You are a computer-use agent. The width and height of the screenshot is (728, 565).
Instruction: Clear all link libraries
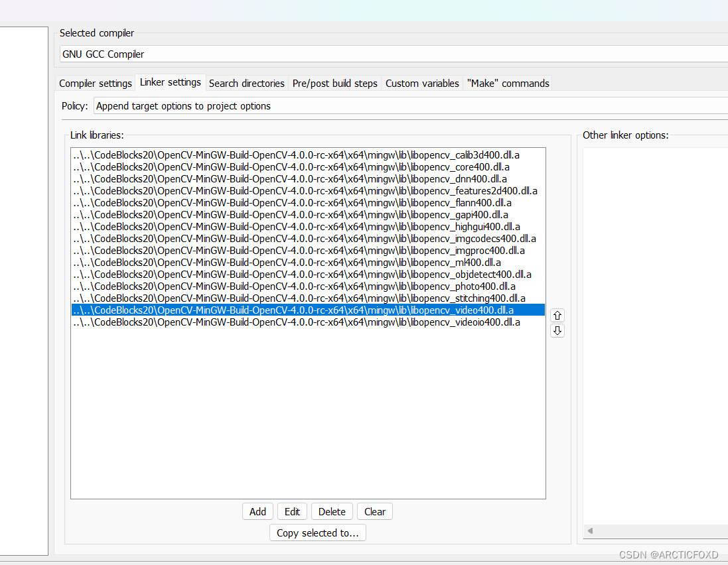(x=375, y=512)
